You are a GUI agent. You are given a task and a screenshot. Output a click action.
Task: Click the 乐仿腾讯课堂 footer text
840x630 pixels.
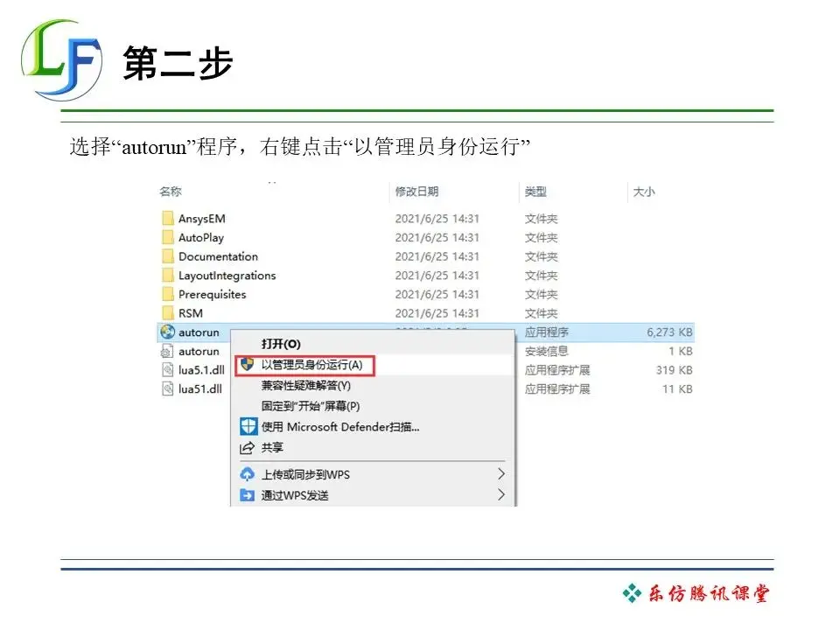705,591
